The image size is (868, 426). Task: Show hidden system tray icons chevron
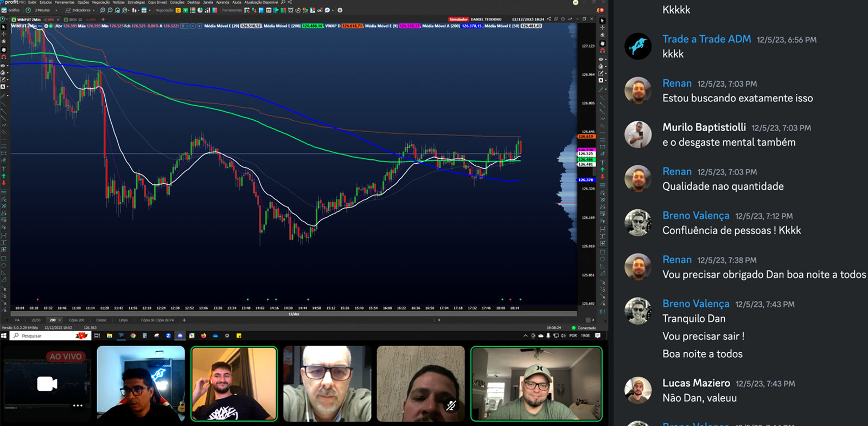point(525,335)
